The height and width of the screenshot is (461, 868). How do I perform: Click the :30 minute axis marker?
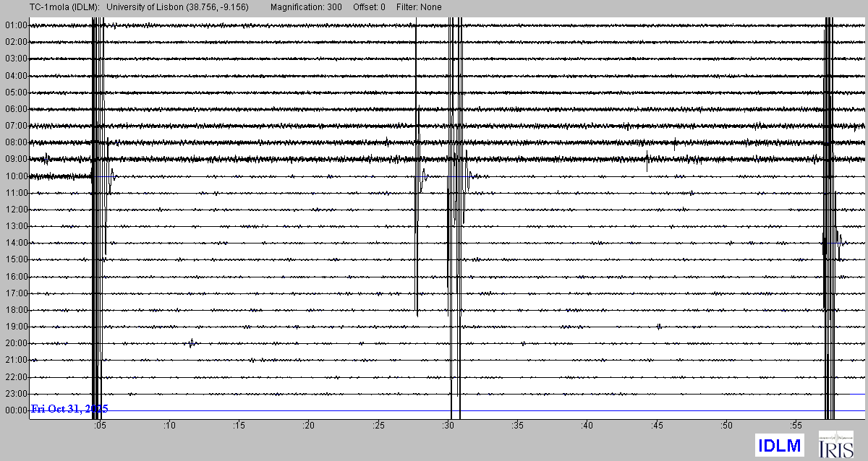pos(448,426)
